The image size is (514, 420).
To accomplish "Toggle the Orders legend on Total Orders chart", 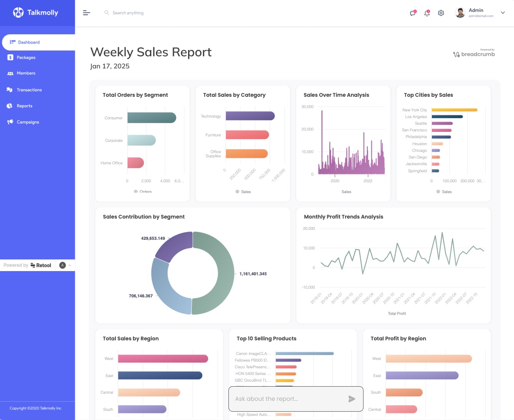I will [141, 191].
